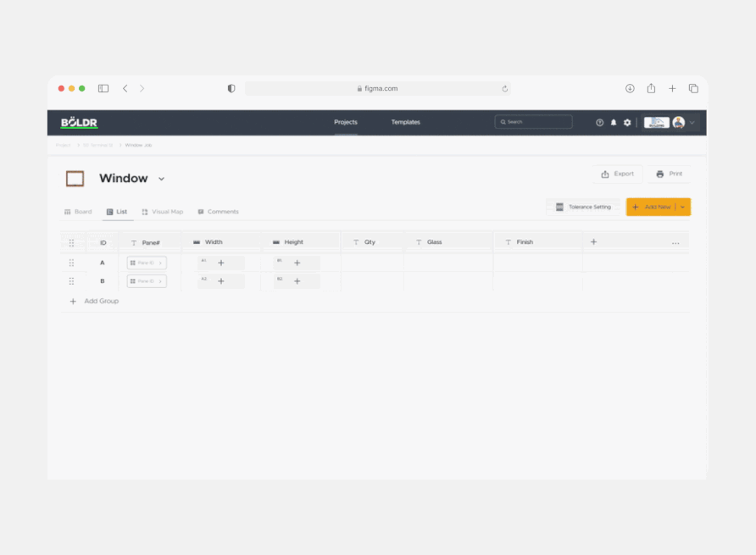Show the tab overview icon
The height and width of the screenshot is (555, 756).
(x=693, y=88)
